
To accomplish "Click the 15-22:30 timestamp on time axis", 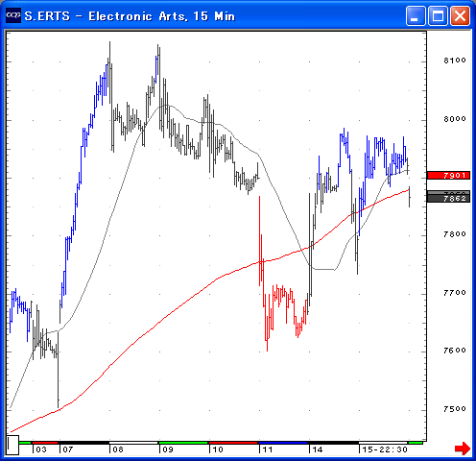I will tap(385, 449).
